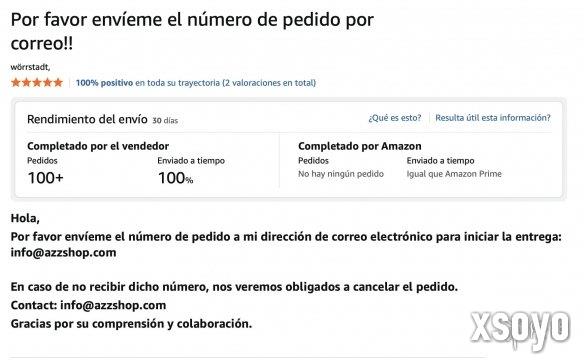
Task: Click '(2 valoraciones en total)' text
Action: [269, 83]
